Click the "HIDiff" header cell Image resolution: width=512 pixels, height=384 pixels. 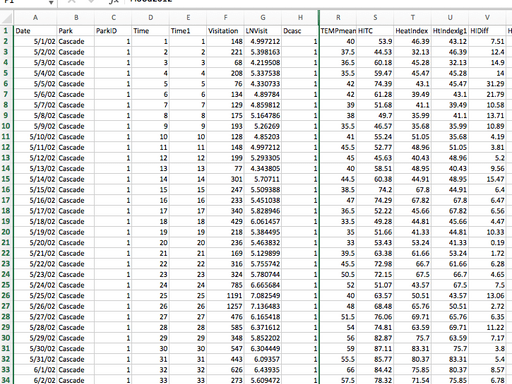tap(487, 31)
